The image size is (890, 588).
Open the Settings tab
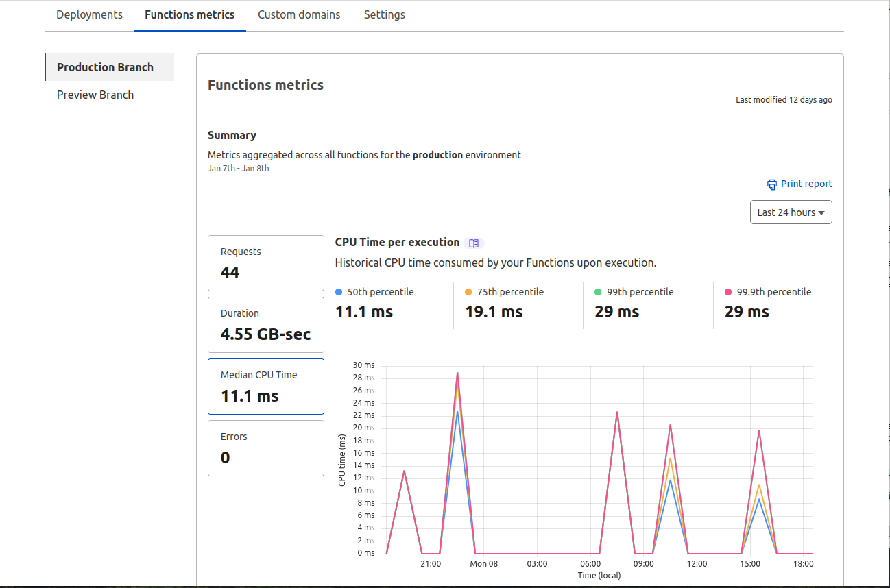(x=384, y=14)
